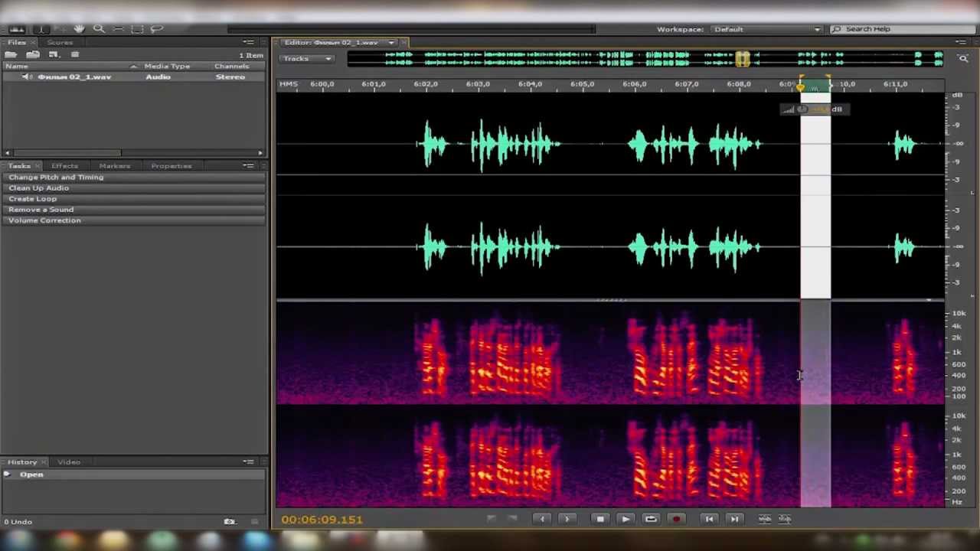This screenshot has height=551, width=980.
Task: Click the camera snapshot icon in History
Action: [x=230, y=522]
